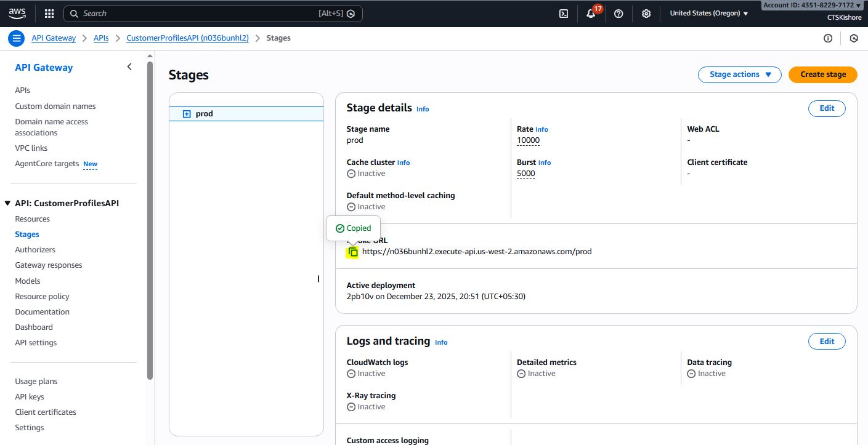Expand the prod stage tree node
This screenshot has height=445, width=868.
coord(187,114)
